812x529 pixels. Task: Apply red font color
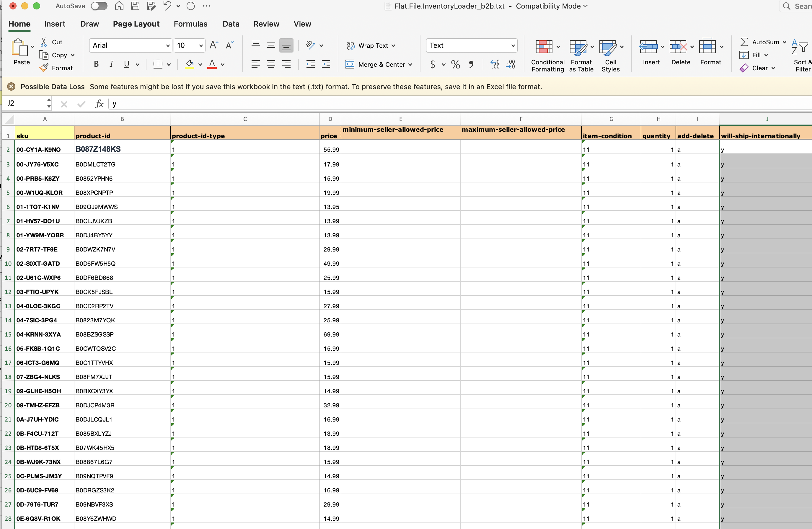(x=212, y=64)
